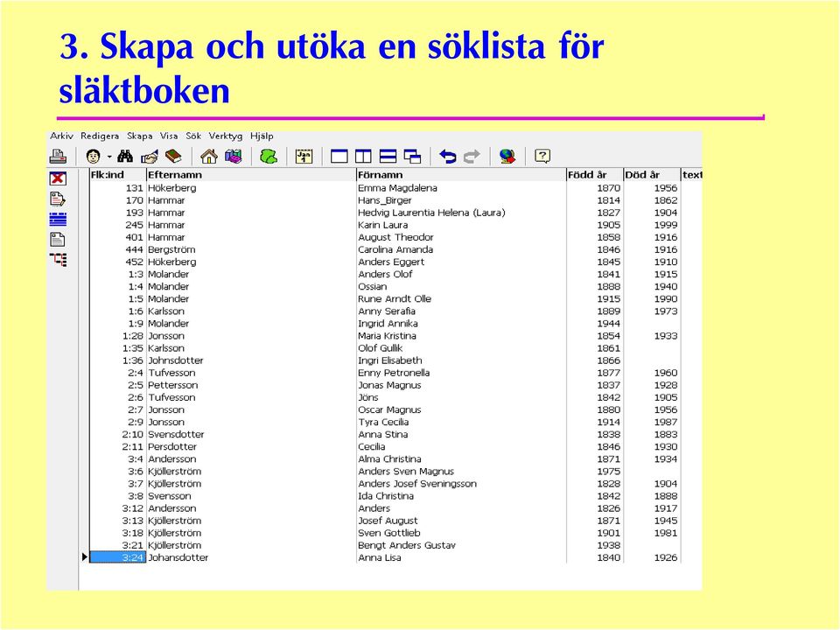Click the Efternamn column header
The image size is (840, 630).
click(x=251, y=175)
